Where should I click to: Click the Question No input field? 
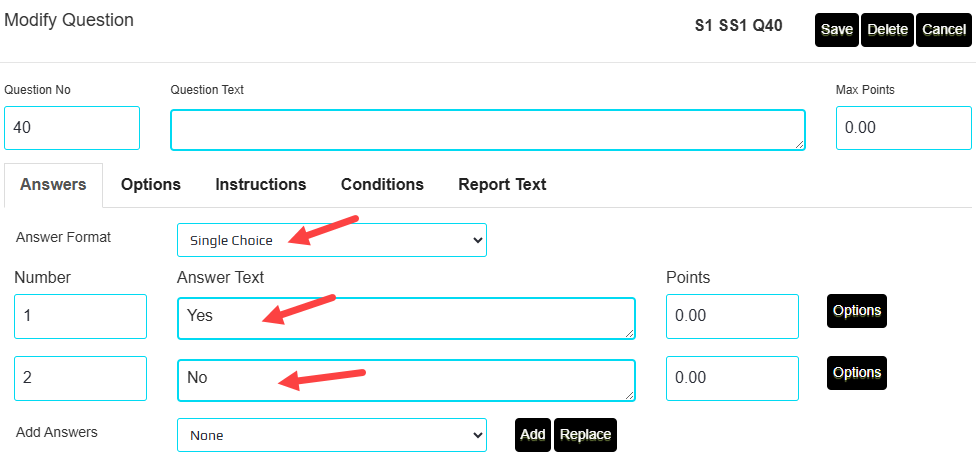point(72,128)
